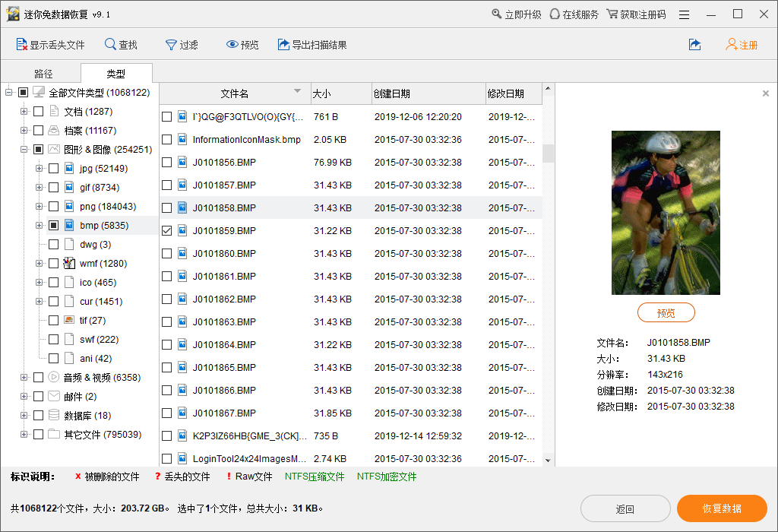Sort by 修改日期 column header
The width and height of the screenshot is (778, 532).
pyautogui.click(x=514, y=93)
